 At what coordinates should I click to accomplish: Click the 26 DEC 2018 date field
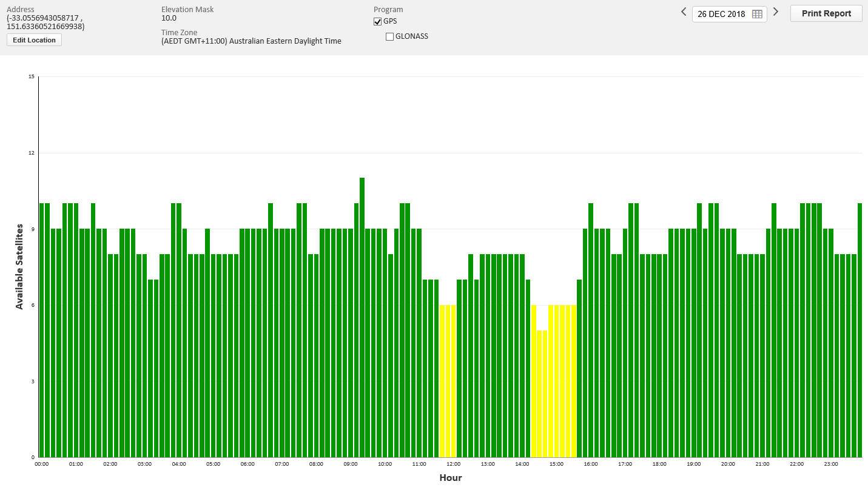721,14
